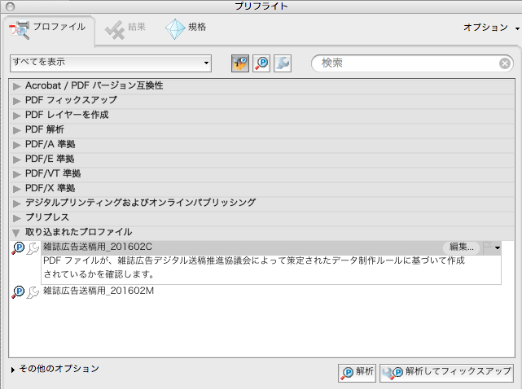
Task: Open the すべてを表示 dropdown
Action: tap(111, 63)
